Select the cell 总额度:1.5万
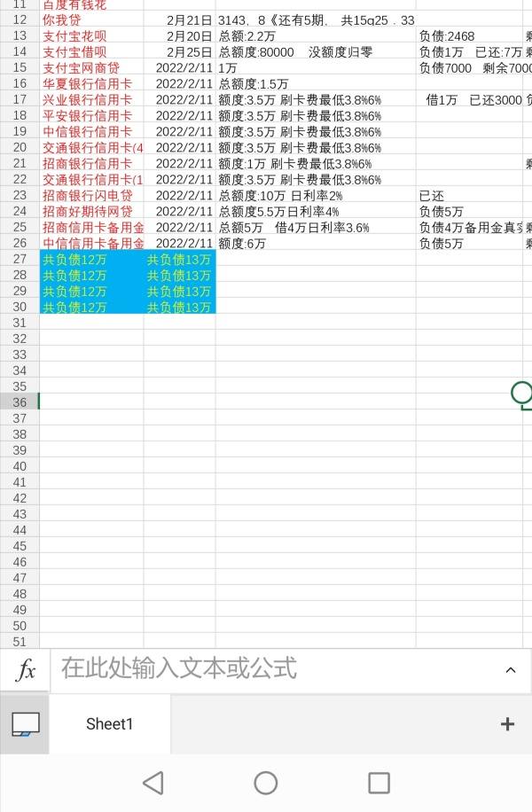The height and width of the screenshot is (812, 532). (316, 84)
